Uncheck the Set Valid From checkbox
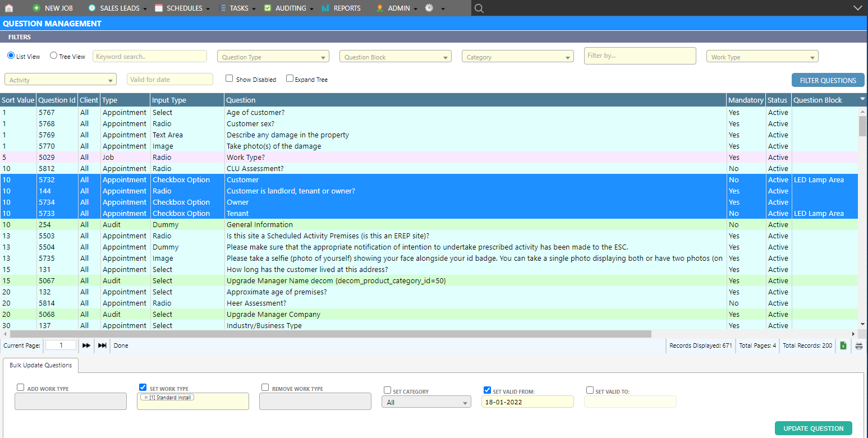The image size is (868, 438). (487, 390)
